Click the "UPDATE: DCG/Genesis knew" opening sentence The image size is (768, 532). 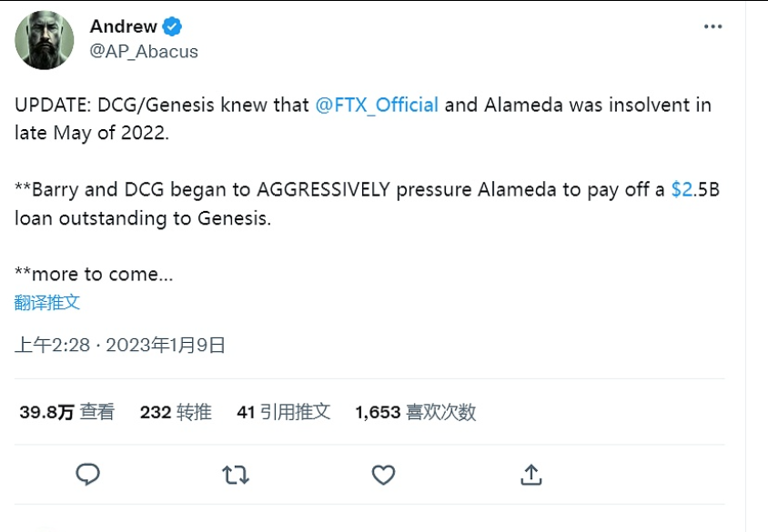(x=162, y=105)
